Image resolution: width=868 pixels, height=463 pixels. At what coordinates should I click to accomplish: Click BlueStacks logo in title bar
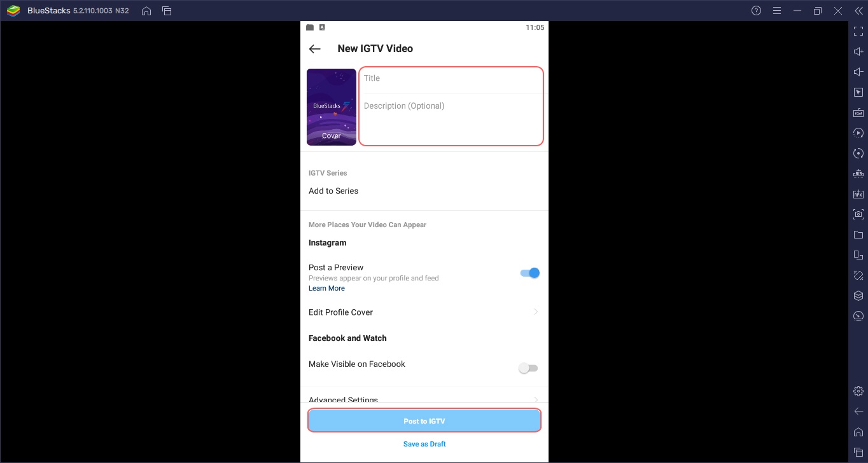point(13,11)
